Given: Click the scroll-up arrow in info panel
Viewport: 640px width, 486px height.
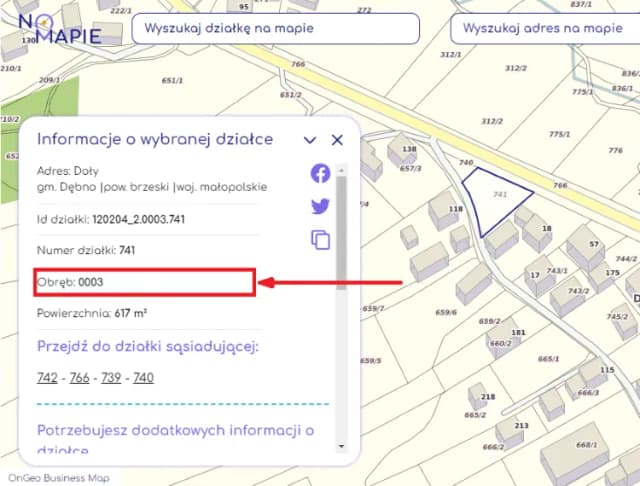Looking at the screenshot, I should 341,171.
